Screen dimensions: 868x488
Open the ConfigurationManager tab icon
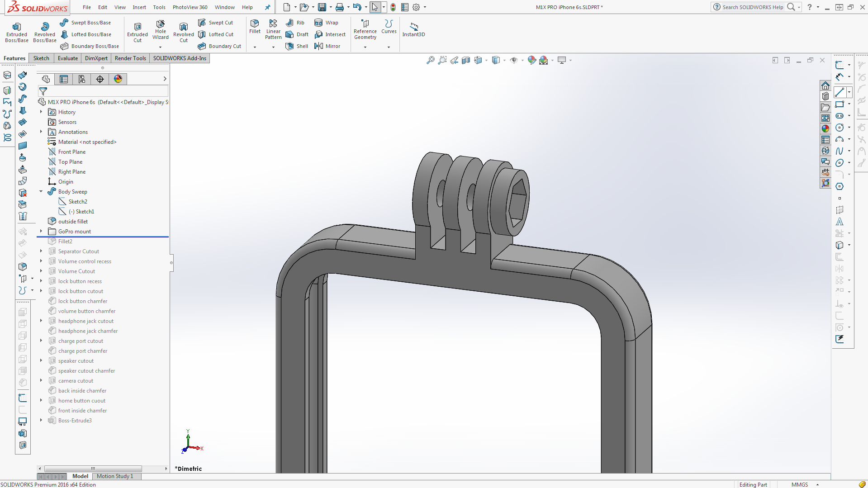point(82,79)
